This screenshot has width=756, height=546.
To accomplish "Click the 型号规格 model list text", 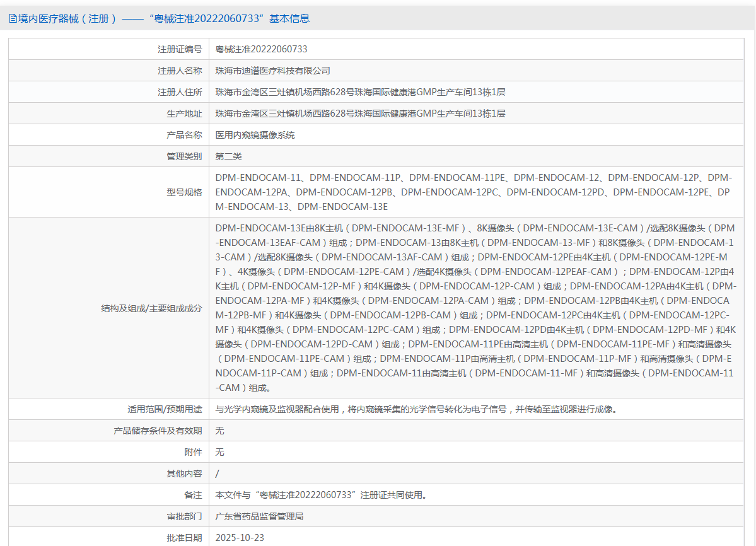I will click(x=474, y=192).
